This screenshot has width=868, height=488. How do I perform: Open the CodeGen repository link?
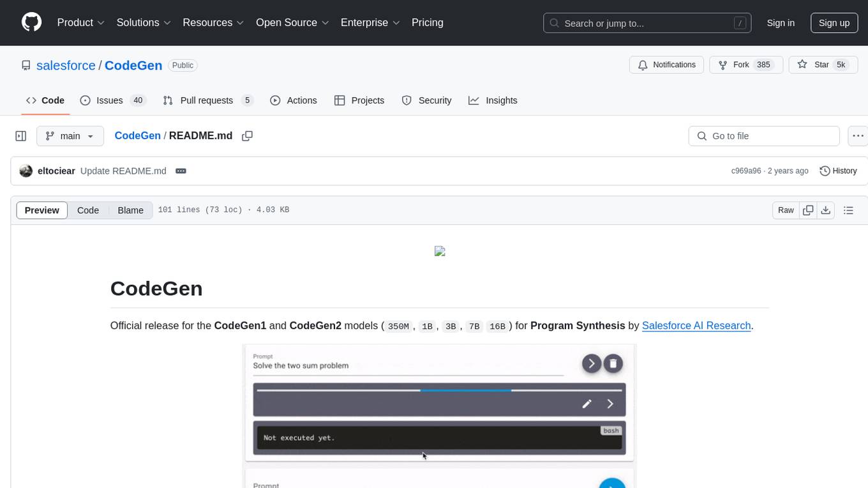pos(133,65)
